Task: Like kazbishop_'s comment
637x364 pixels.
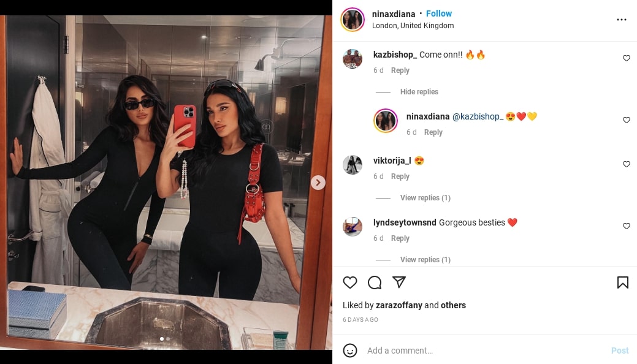Action: pos(627,58)
